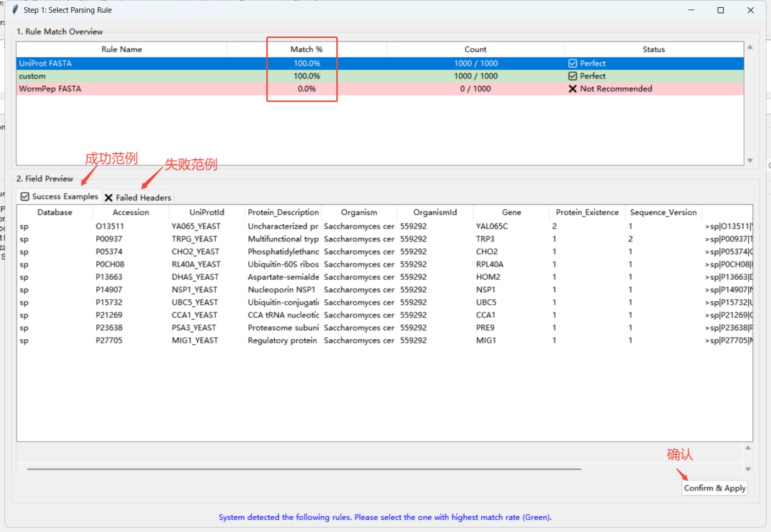Viewport: 771px width, 532px height.
Task: Click the Rule Name column header
Action: pos(121,49)
